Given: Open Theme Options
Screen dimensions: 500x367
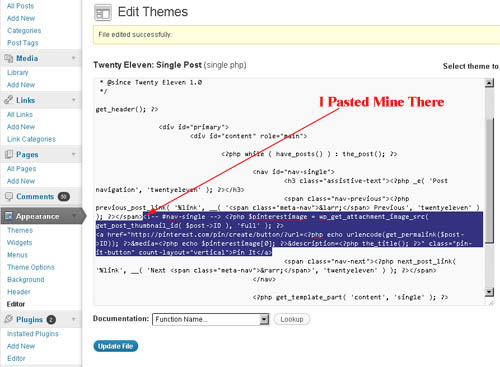Looking at the screenshot, I should tap(31, 267).
